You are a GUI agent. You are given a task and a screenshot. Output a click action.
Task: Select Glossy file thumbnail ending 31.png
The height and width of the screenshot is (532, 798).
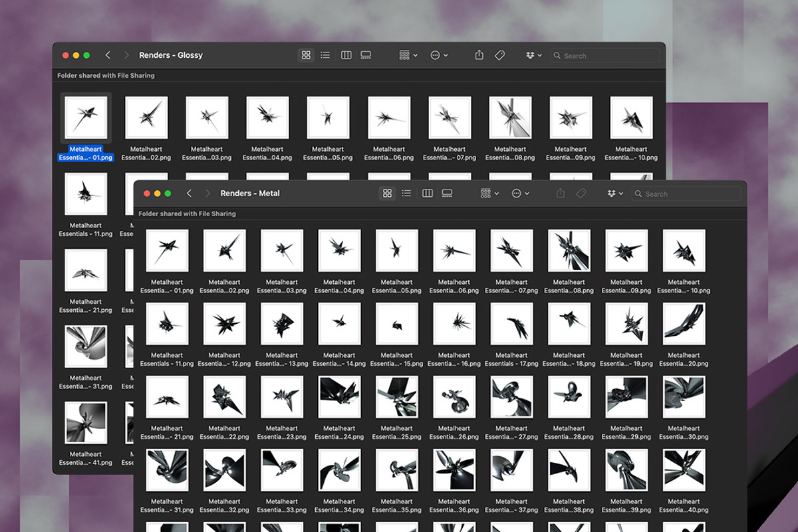pyautogui.click(x=86, y=346)
